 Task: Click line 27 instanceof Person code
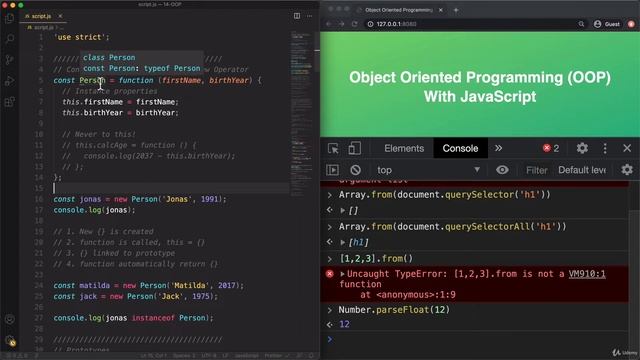pos(133,318)
